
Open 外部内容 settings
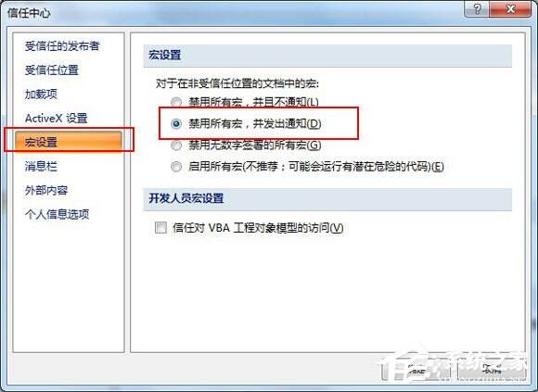click(x=46, y=190)
